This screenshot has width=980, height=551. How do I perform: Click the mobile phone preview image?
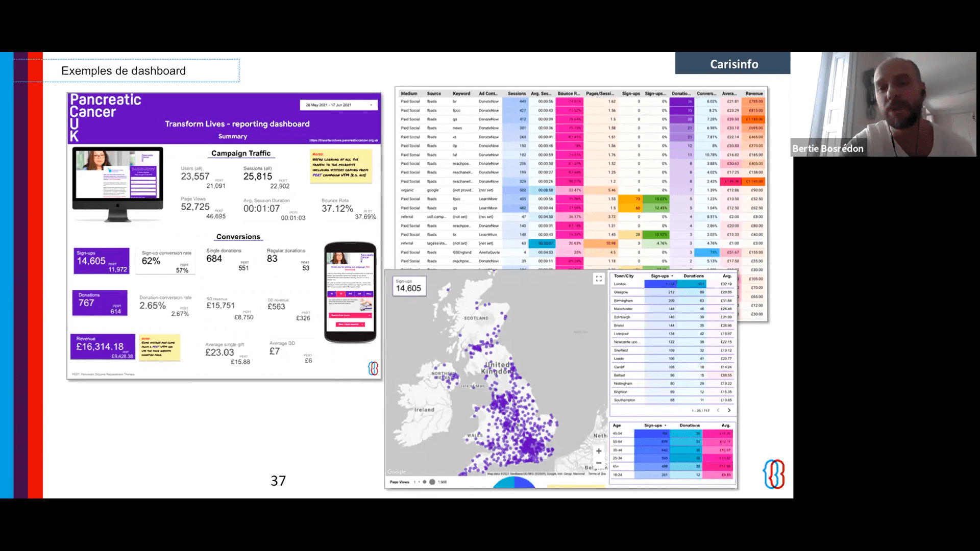(350, 292)
